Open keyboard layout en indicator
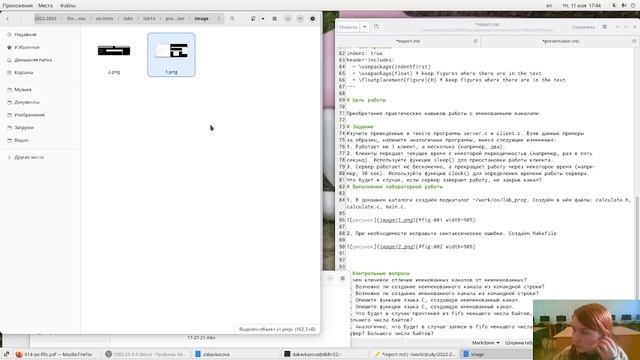Screen dimensions: 640x360 tap(549, 6)
